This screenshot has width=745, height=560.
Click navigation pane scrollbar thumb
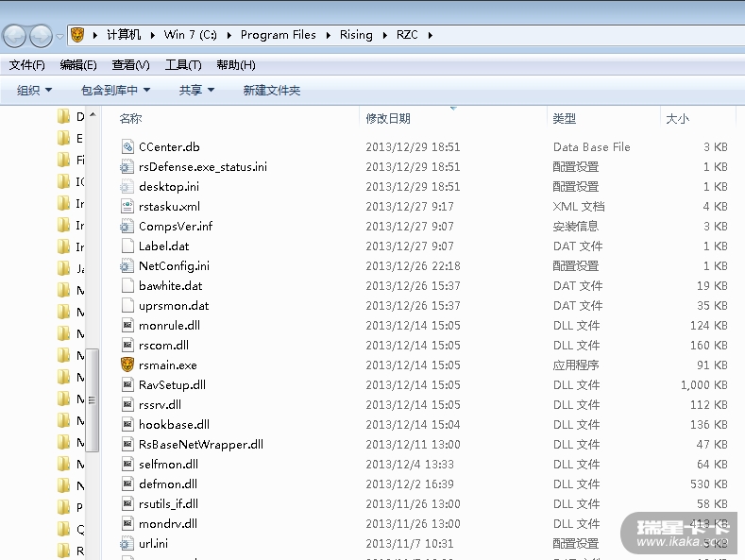coord(93,400)
